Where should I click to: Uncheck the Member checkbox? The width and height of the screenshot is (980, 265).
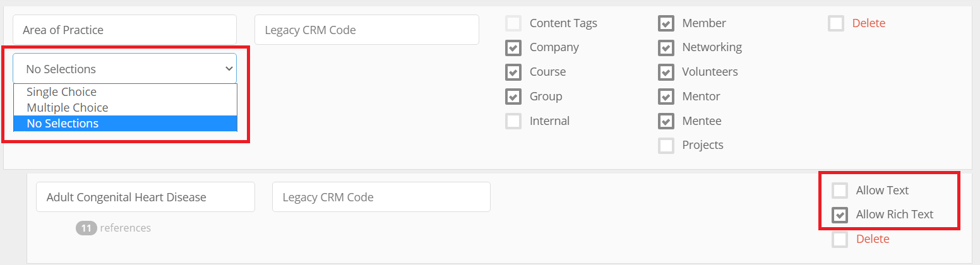(666, 23)
